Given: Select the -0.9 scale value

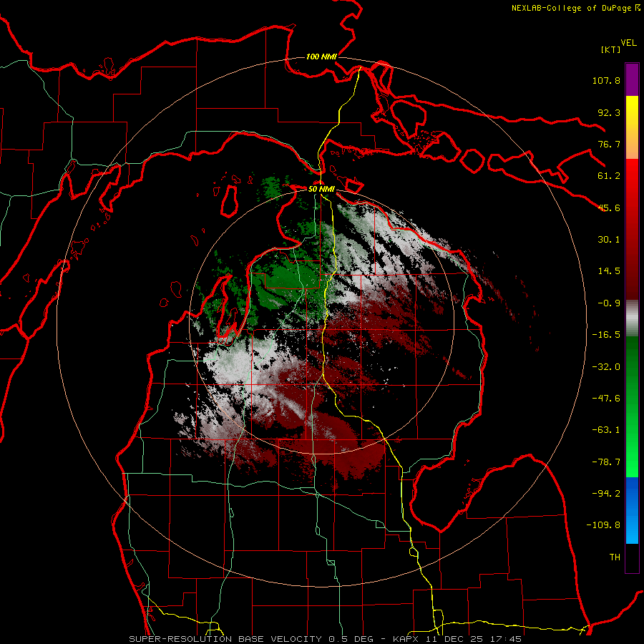Looking at the screenshot, I should [609, 303].
